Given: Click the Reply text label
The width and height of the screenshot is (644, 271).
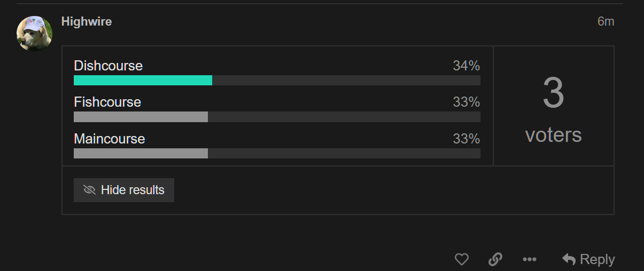Looking at the screenshot, I should click(x=597, y=260).
